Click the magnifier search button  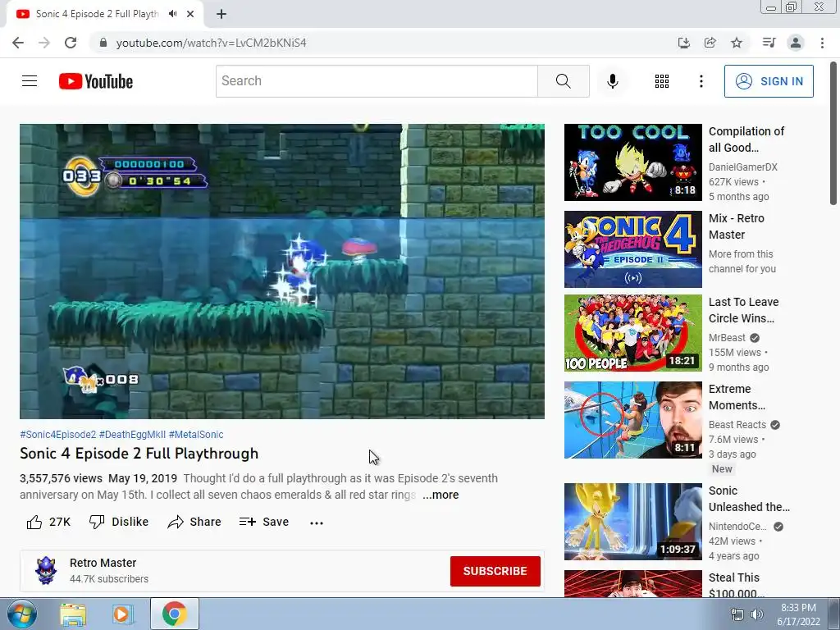click(x=563, y=81)
